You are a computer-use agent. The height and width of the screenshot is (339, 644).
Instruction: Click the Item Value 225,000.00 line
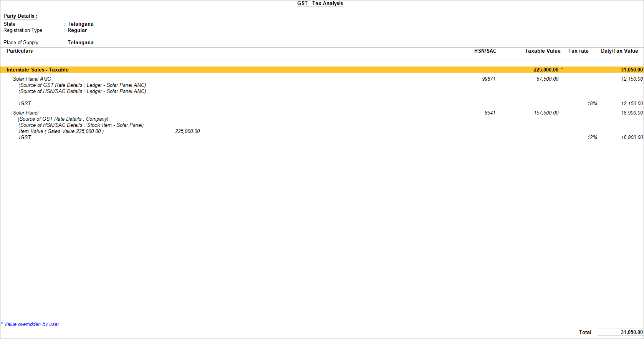tap(109, 131)
